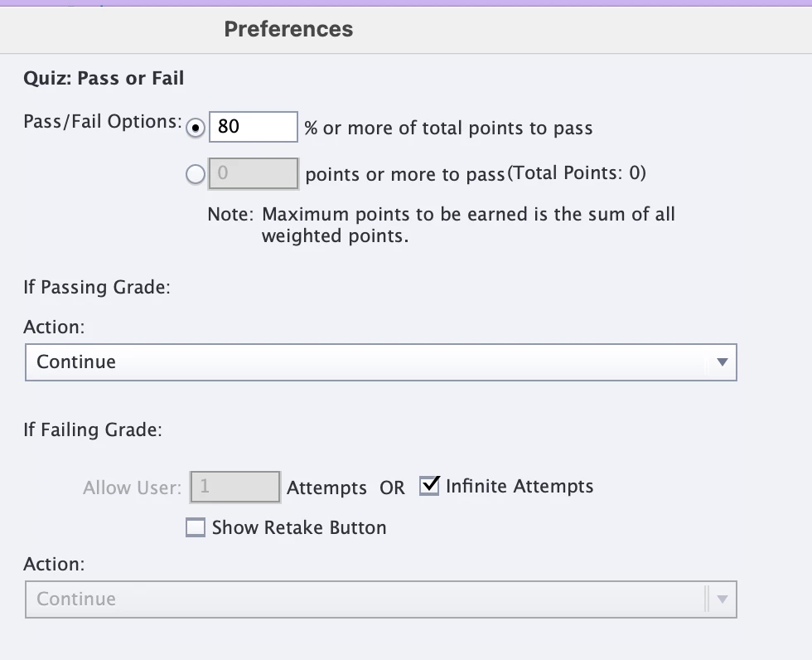Click the passing percentage field showing 80

tap(254, 127)
